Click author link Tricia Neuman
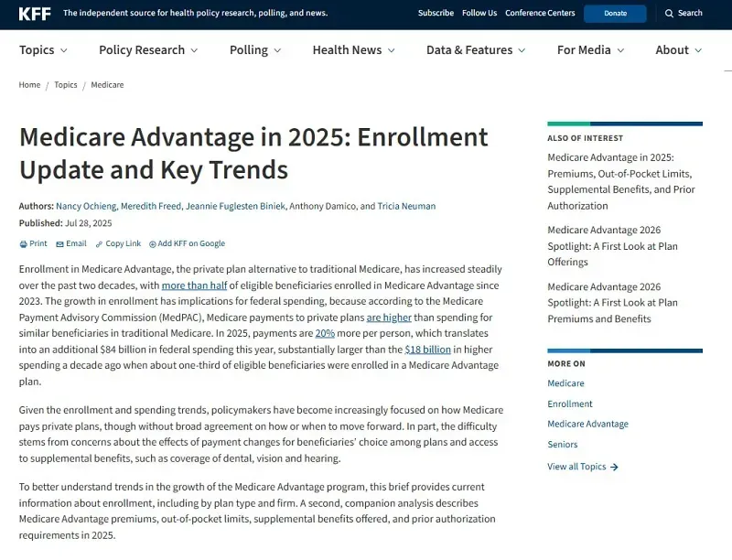732x560 pixels. coord(405,206)
